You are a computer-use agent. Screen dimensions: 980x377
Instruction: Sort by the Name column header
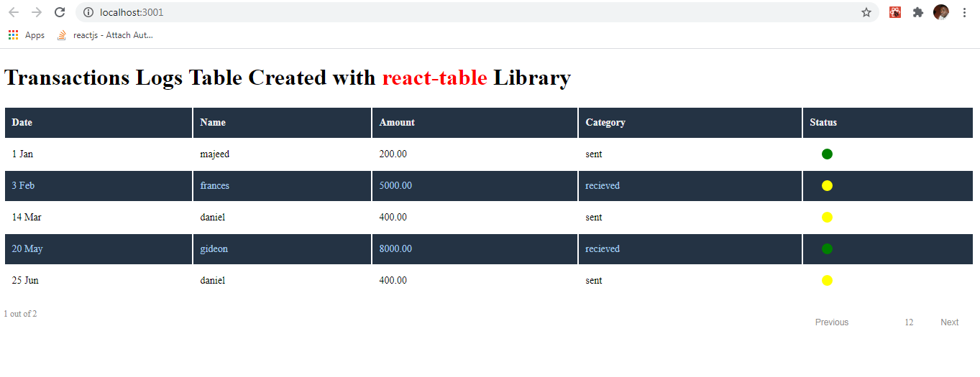pos(282,123)
